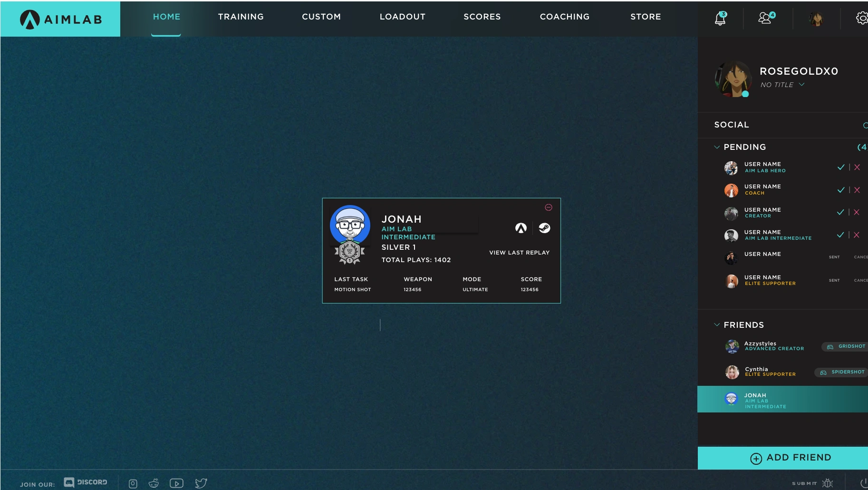Click the "SILVER 1" rank text
The image size is (868, 490).
[x=399, y=247]
